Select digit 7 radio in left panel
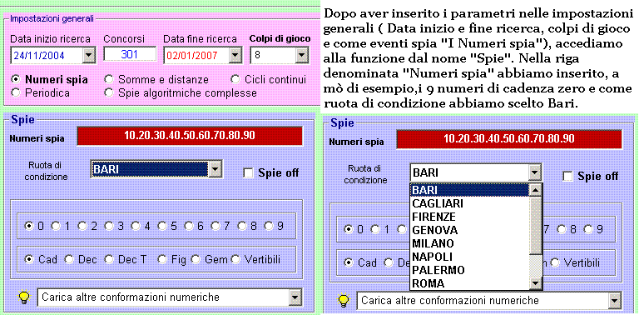644x315 pixels. pyautogui.click(x=215, y=226)
